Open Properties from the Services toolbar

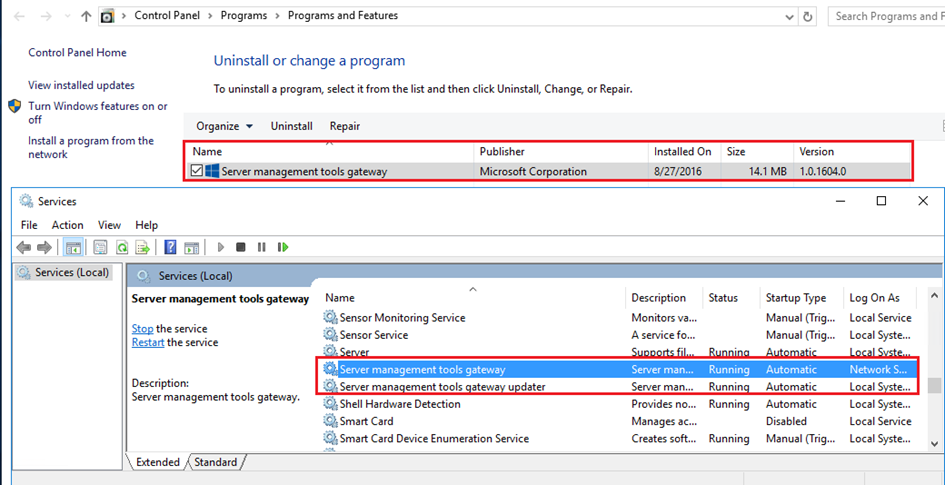click(101, 247)
